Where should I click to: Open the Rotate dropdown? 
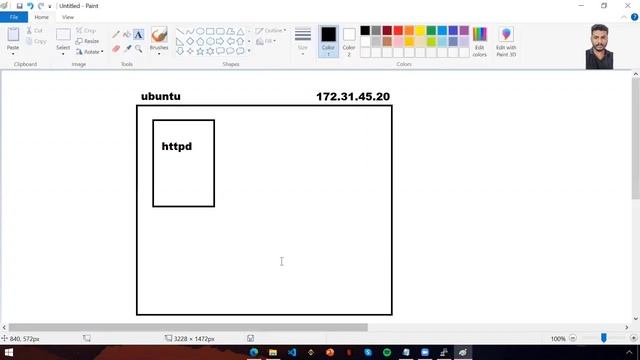pos(89,52)
